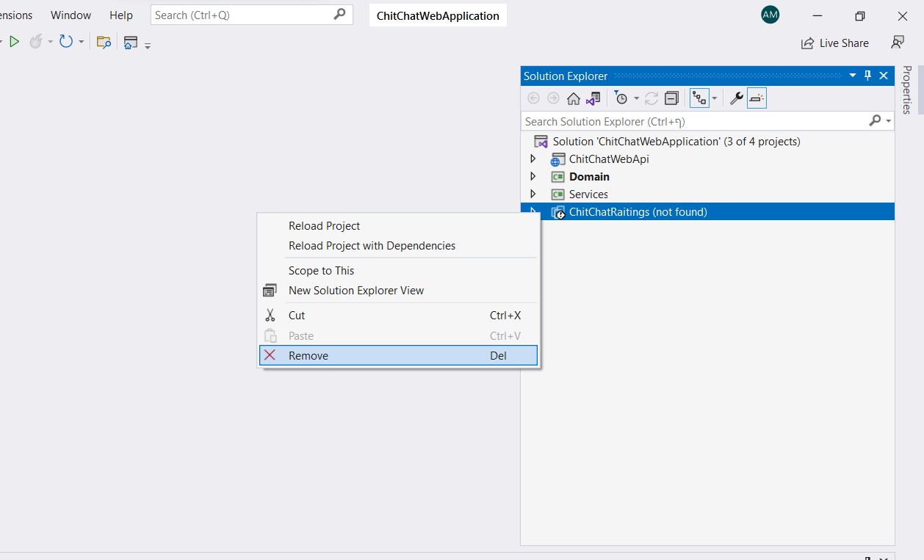Image resolution: width=924 pixels, height=560 pixels.
Task: Toggle Preview Selected Items icon
Action: [757, 98]
